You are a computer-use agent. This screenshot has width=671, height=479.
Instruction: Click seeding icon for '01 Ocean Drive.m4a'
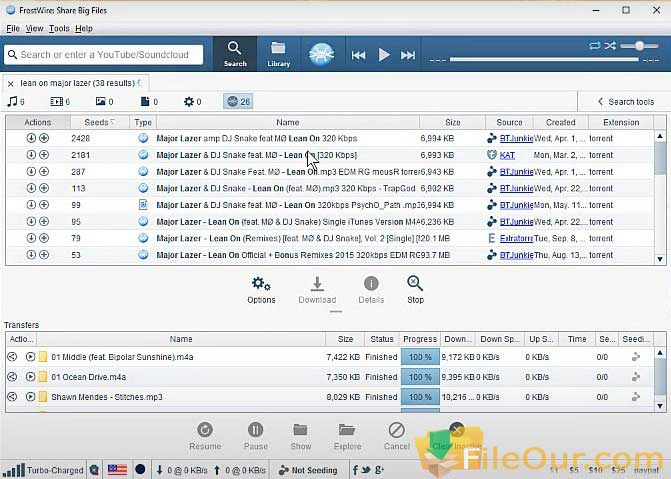(x=636, y=377)
